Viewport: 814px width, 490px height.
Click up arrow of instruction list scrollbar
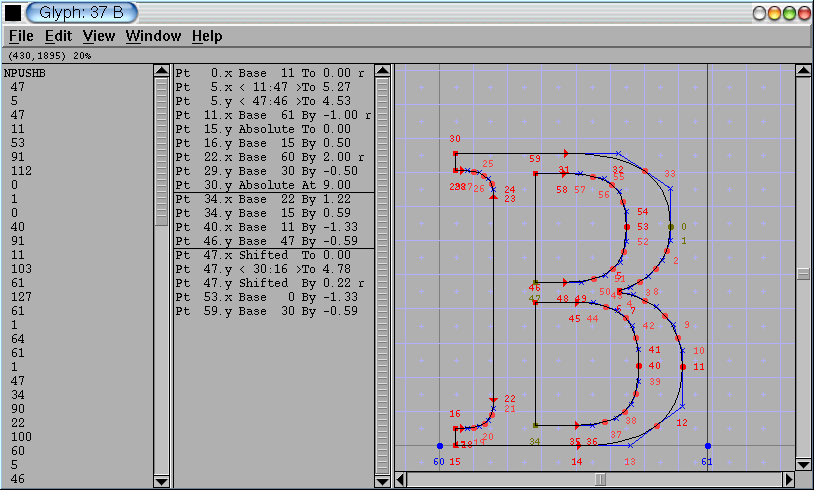(x=382, y=71)
